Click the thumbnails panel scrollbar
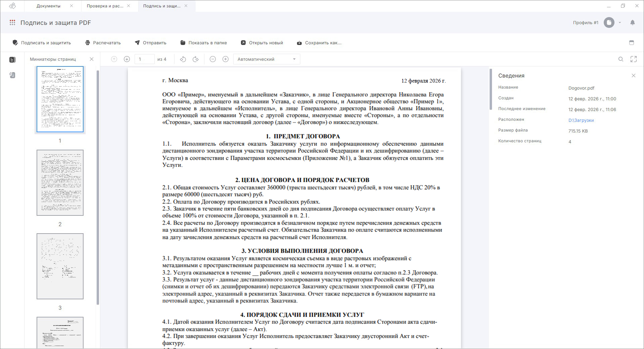Screen dimensions: 644x349 [98, 187]
